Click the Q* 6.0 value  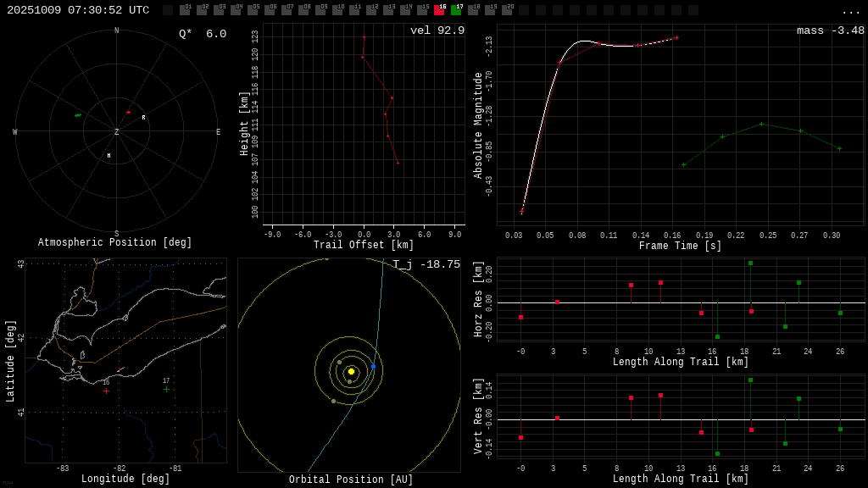203,34
